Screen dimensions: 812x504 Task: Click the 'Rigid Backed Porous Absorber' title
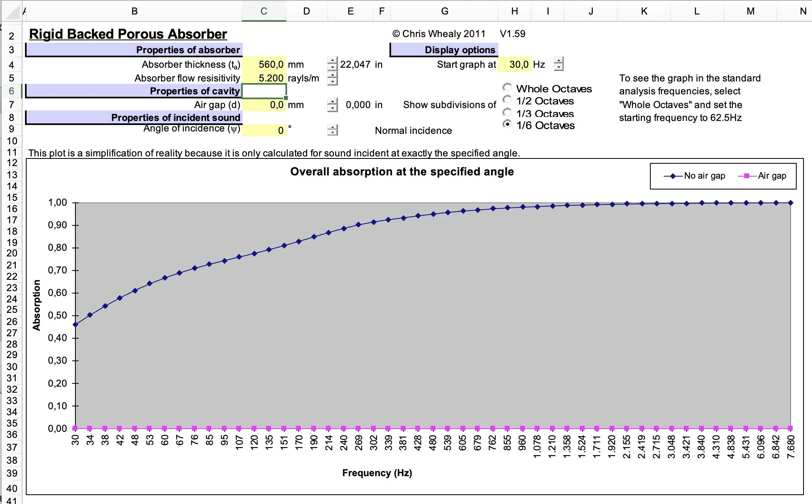[128, 34]
